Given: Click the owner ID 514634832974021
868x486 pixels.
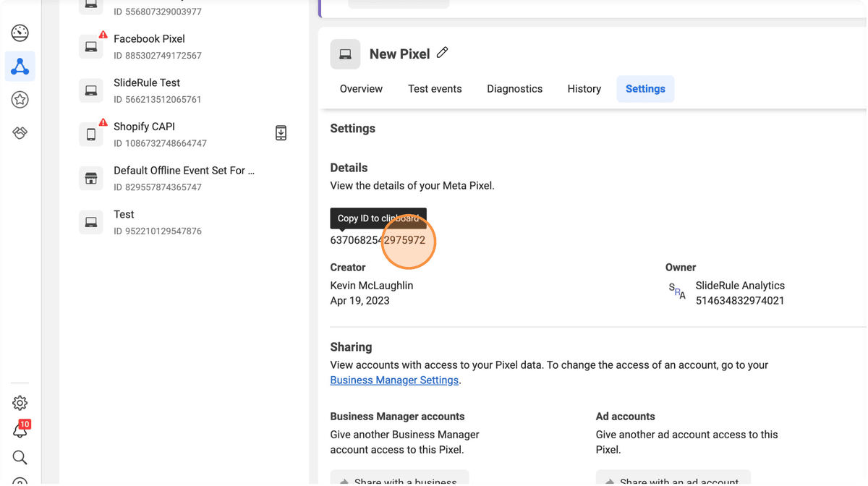Looking at the screenshot, I should pos(740,301).
